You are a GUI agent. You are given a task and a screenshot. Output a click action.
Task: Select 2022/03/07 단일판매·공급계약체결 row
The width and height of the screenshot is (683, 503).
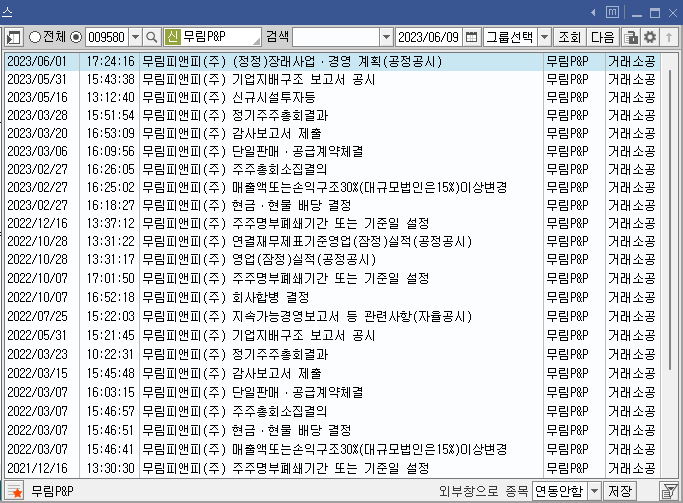333,392
